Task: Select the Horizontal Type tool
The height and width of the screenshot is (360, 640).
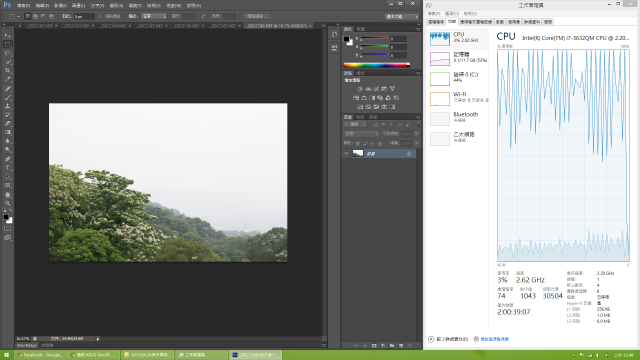Action: (x=8, y=168)
